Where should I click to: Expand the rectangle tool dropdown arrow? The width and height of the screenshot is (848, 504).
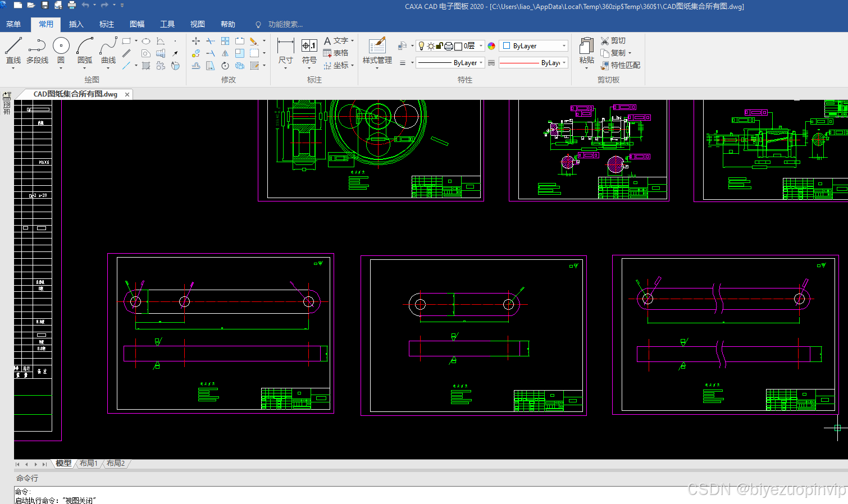tap(136, 41)
